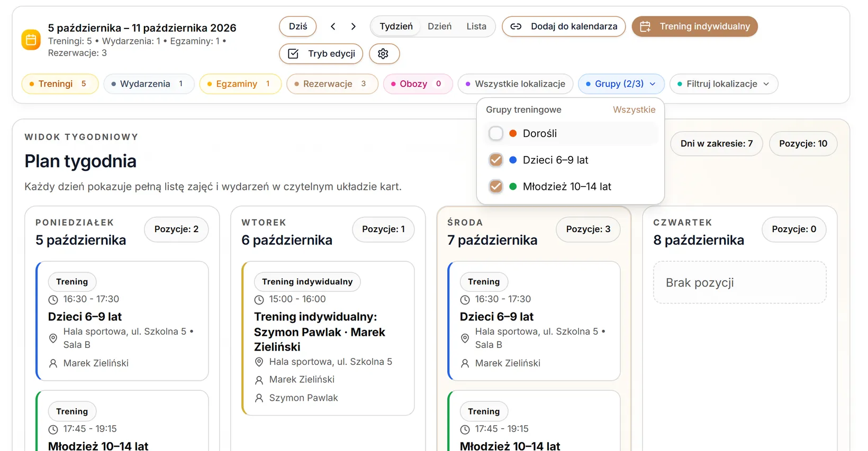Click clock icon on Tuesday's 15:00 training
868x451 pixels.
click(259, 300)
